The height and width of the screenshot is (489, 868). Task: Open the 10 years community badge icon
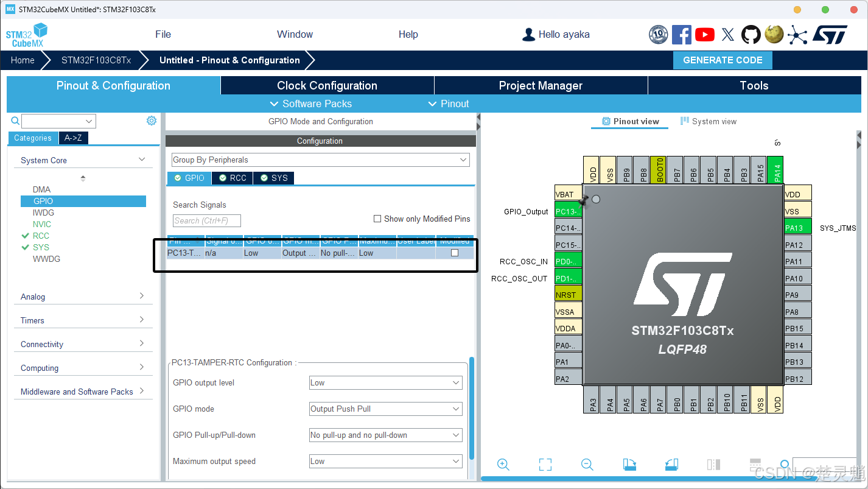659,35
